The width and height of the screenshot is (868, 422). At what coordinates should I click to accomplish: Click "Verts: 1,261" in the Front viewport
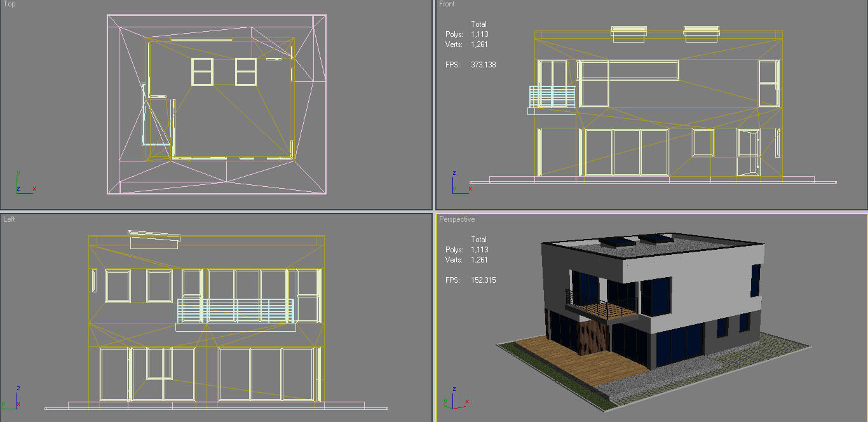click(466, 44)
